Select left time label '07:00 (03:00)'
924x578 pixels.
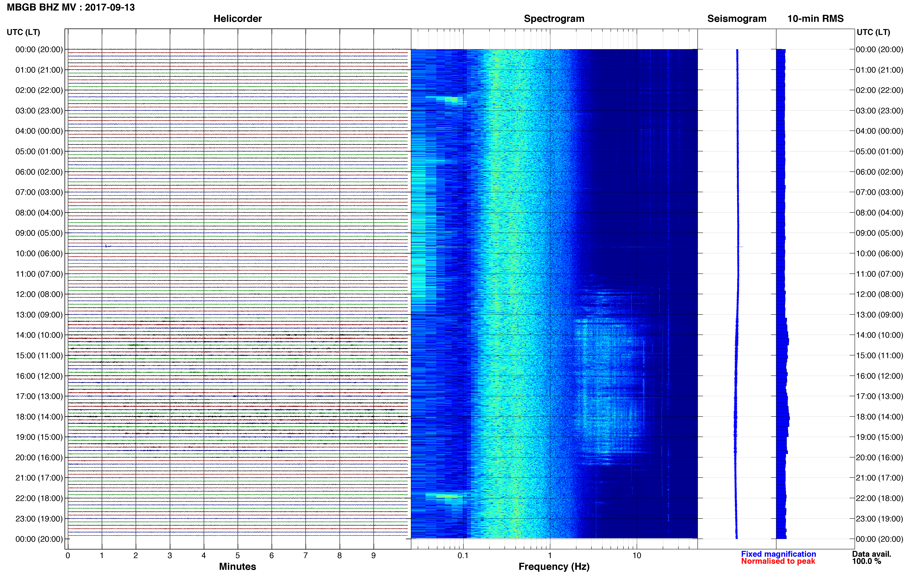point(39,192)
